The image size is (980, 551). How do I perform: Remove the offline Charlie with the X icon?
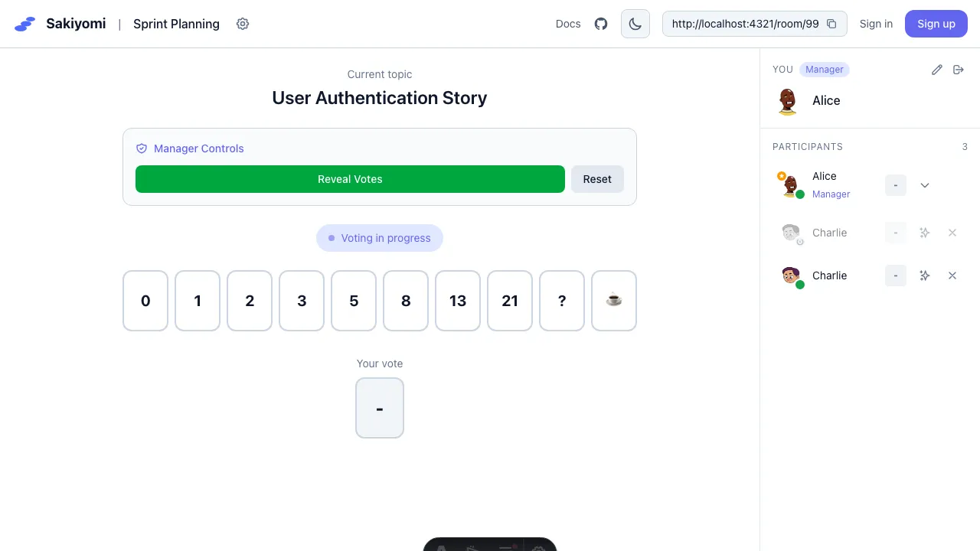pyautogui.click(x=952, y=233)
